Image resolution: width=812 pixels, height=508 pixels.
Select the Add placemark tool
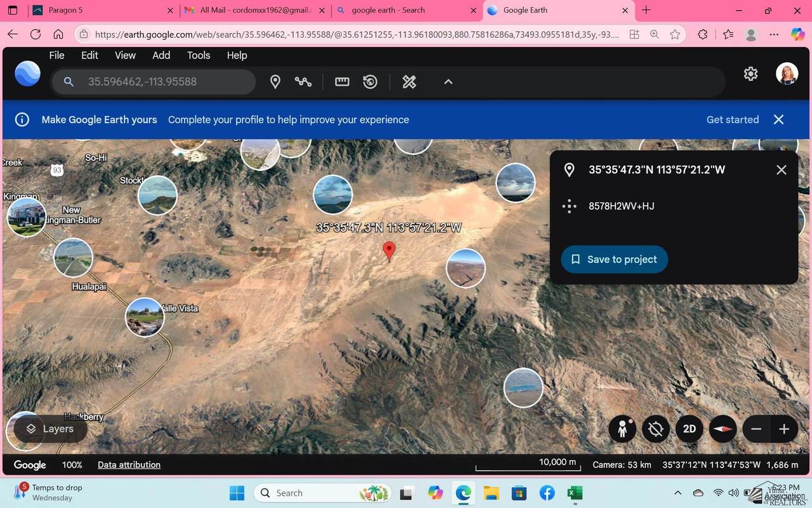click(276, 81)
